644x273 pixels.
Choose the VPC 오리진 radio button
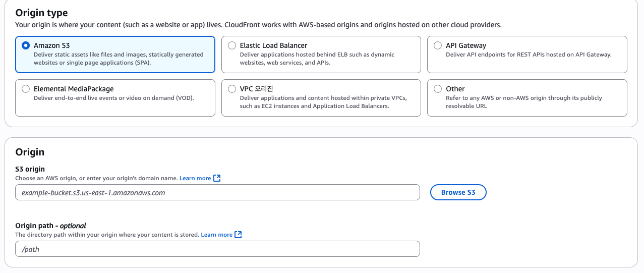[x=232, y=89]
